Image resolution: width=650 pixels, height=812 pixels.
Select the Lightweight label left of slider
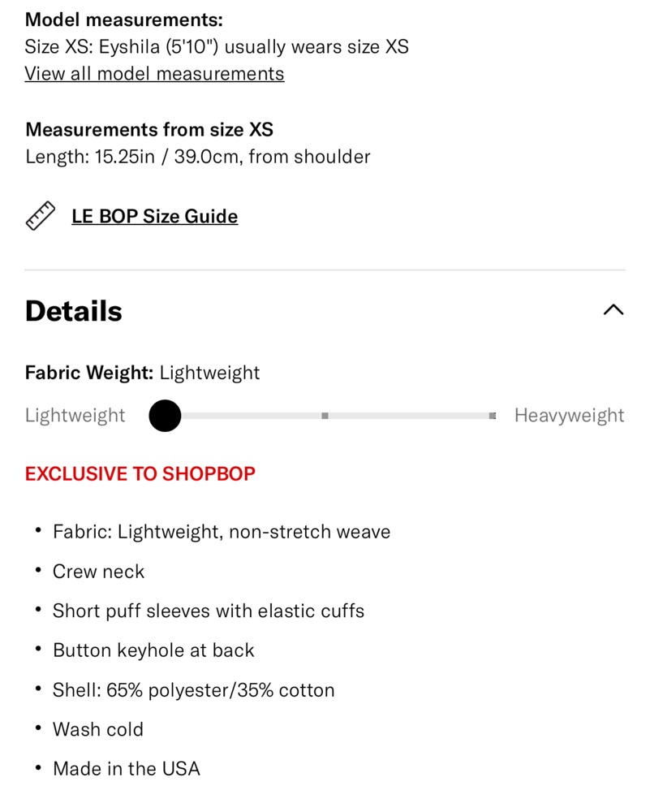[75, 415]
